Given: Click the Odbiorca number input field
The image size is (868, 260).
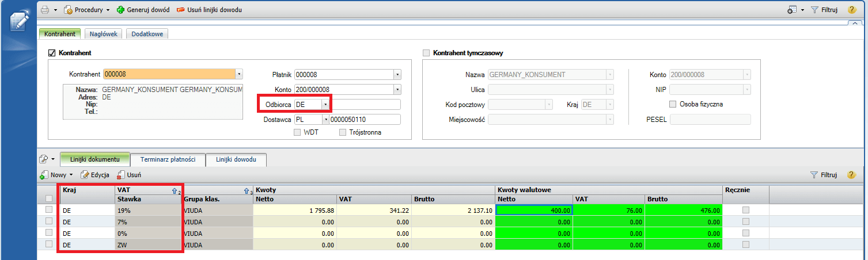Looking at the screenshot, I should pyautogui.click(x=365, y=104).
